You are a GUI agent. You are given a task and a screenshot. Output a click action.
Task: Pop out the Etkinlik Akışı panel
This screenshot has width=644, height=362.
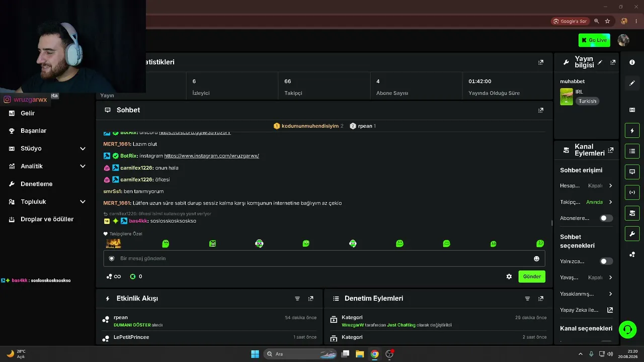[311, 299]
